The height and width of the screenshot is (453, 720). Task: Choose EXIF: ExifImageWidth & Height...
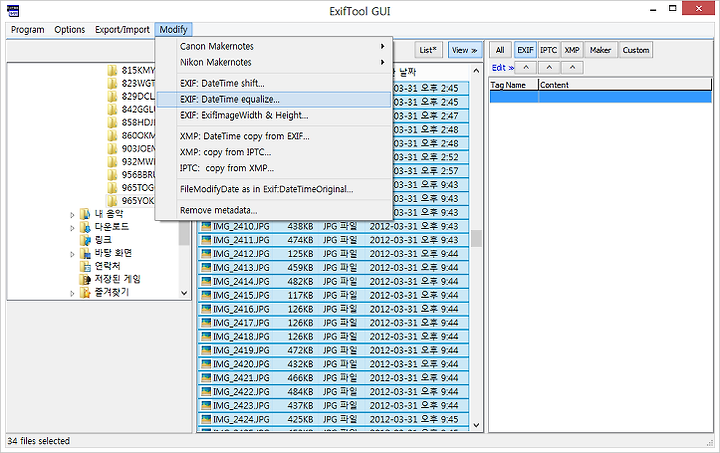pos(274,116)
